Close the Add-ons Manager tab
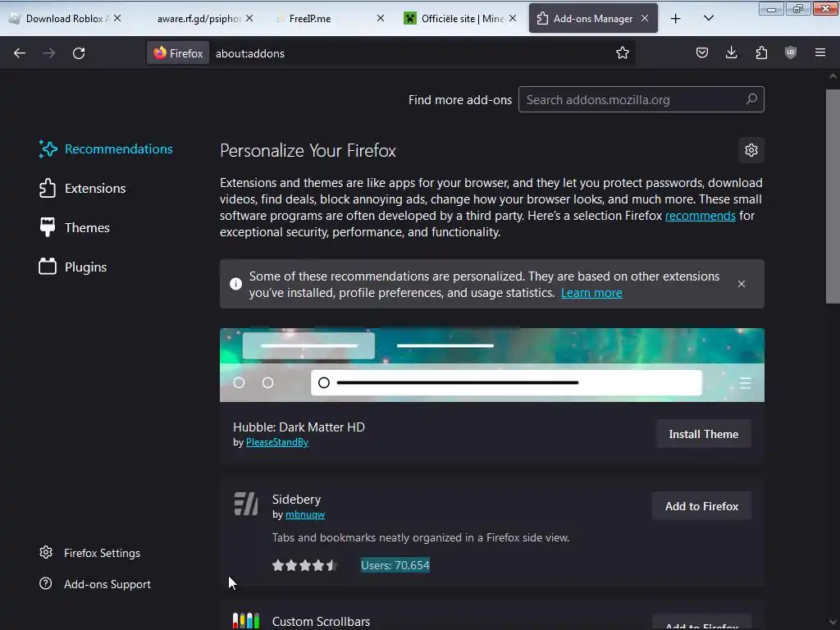The height and width of the screenshot is (630, 840). coord(645,18)
